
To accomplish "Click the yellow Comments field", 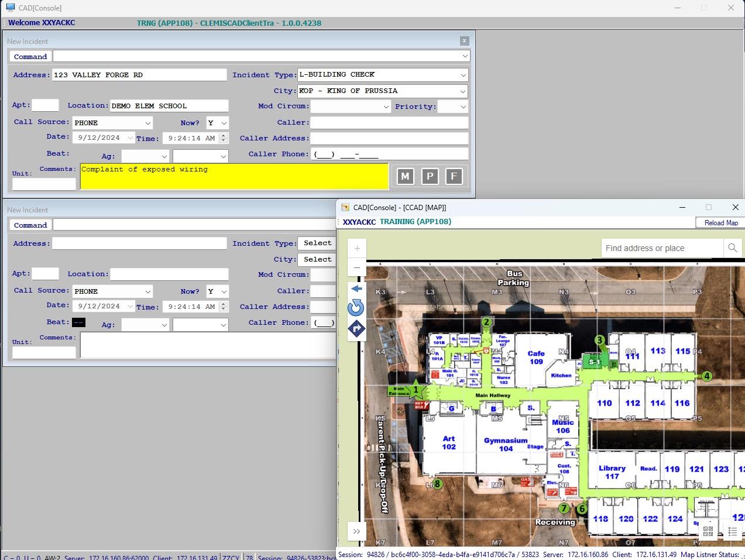I will click(234, 177).
